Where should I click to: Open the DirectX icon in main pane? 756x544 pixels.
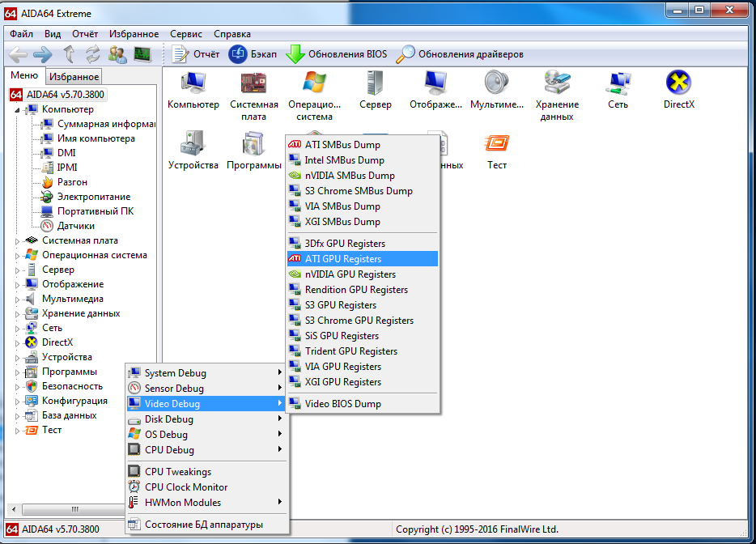[679, 91]
